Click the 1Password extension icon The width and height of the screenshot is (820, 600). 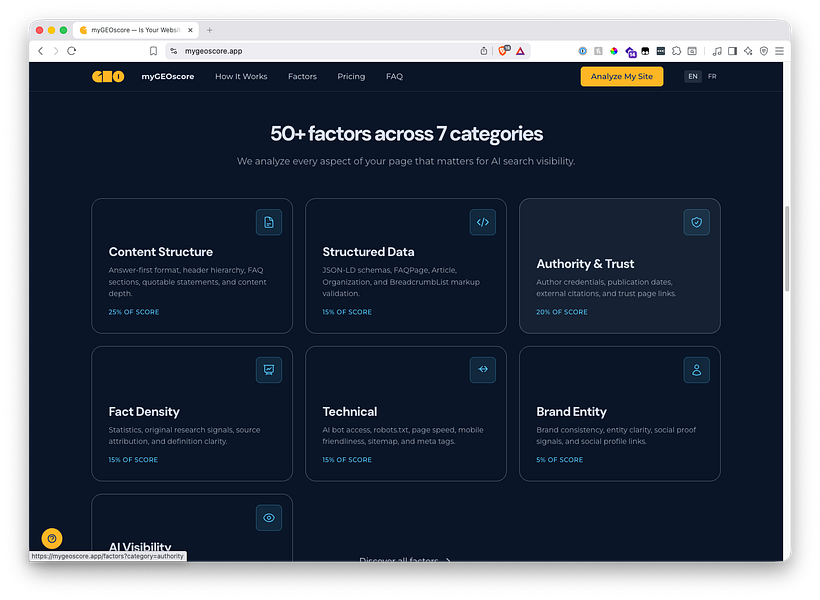[x=583, y=51]
